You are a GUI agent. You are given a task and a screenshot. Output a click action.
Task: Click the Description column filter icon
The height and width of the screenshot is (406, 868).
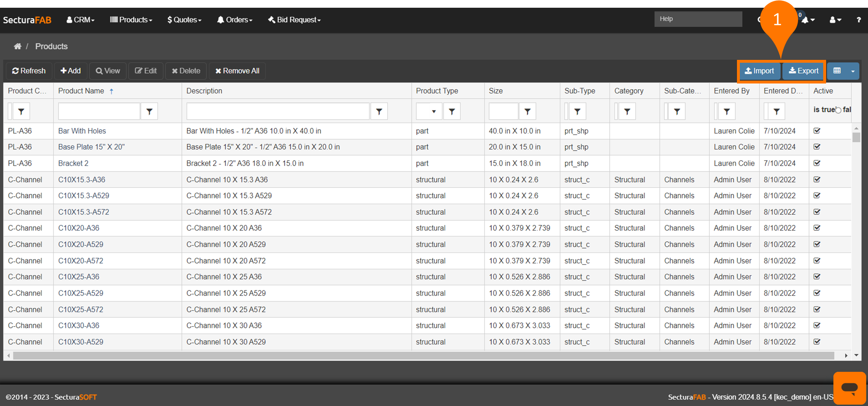click(379, 111)
